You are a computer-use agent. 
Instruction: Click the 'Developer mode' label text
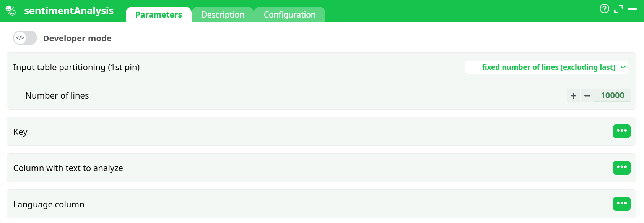pyautogui.click(x=77, y=38)
